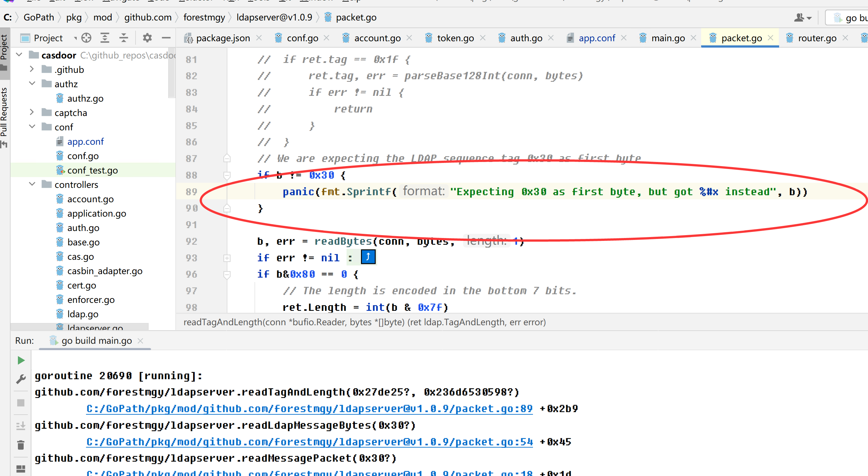This screenshot has height=476, width=868.
Task: Click the blue navigation inlay near nil check
Action: (x=368, y=257)
